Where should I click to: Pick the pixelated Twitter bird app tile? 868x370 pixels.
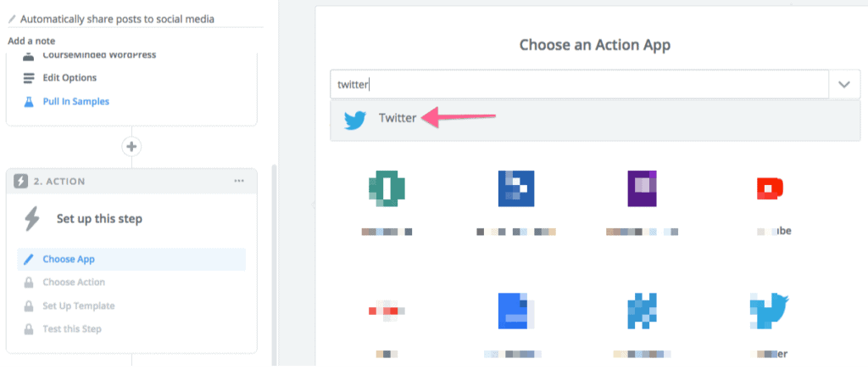pos(770,311)
